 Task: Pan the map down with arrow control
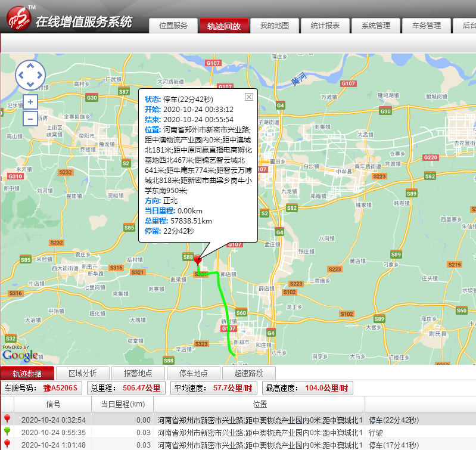tap(30, 85)
